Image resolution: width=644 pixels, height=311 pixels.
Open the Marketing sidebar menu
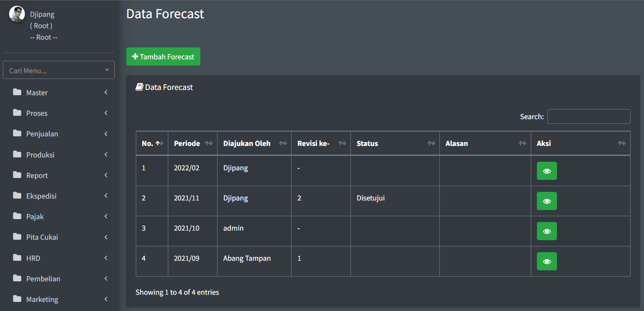pyautogui.click(x=42, y=299)
